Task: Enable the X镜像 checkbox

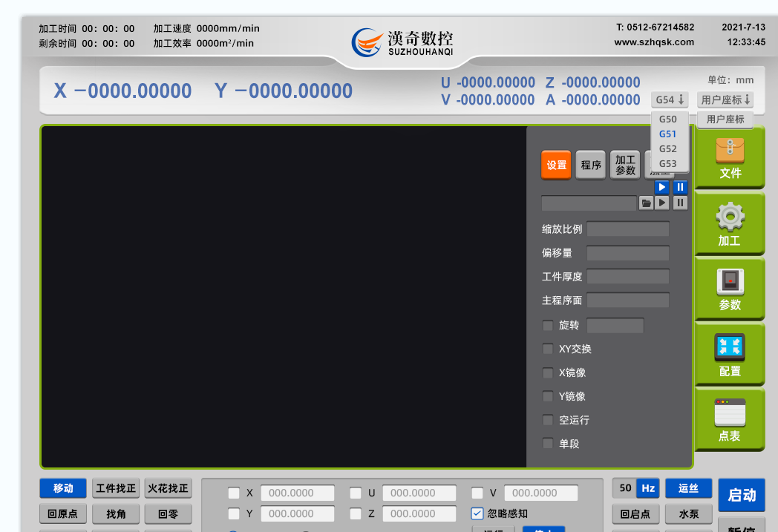Action: [x=548, y=373]
